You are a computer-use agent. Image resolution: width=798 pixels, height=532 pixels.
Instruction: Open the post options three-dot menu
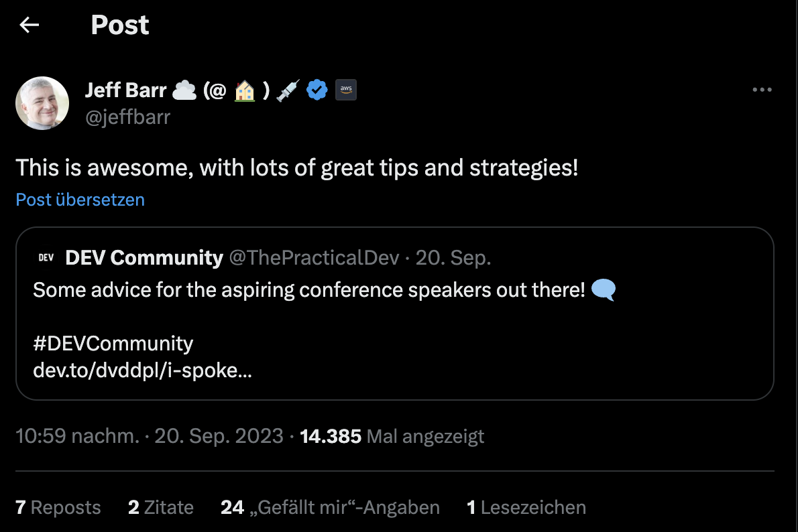coord(762,89)
